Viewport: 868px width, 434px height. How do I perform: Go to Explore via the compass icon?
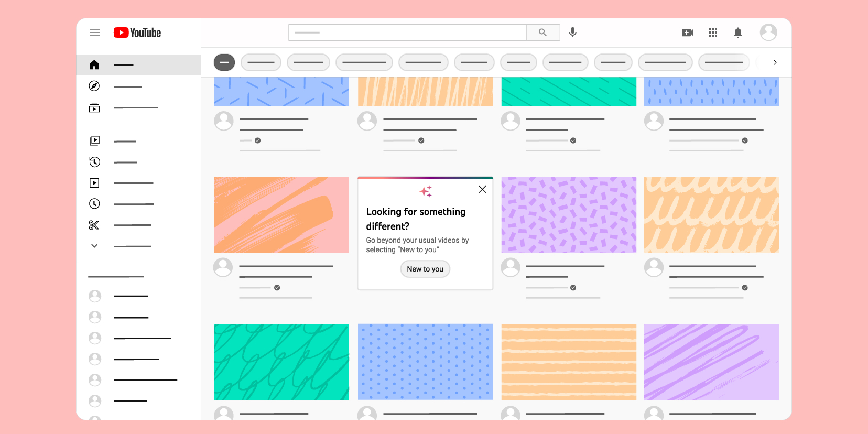[94, 86]
